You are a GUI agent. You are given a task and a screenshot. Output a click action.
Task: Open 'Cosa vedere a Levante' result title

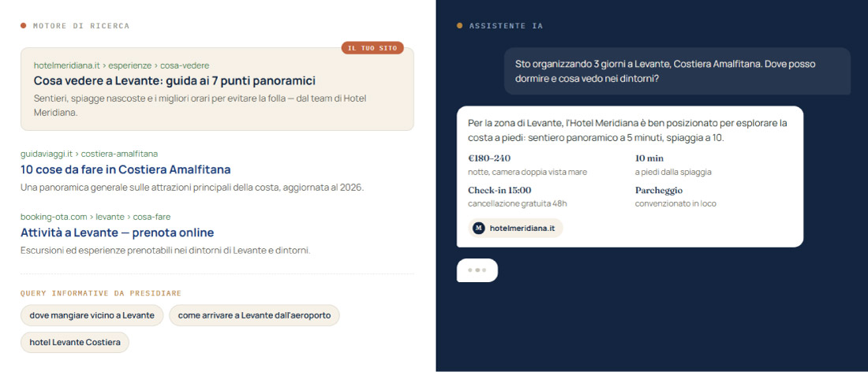pyautogui.click(x=174, y=80)
